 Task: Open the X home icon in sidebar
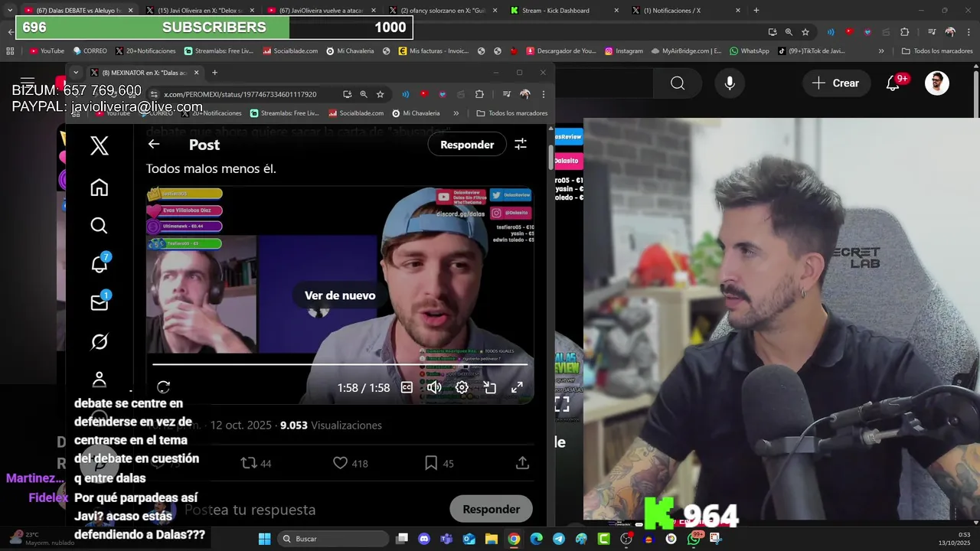[x=99, y=187]
